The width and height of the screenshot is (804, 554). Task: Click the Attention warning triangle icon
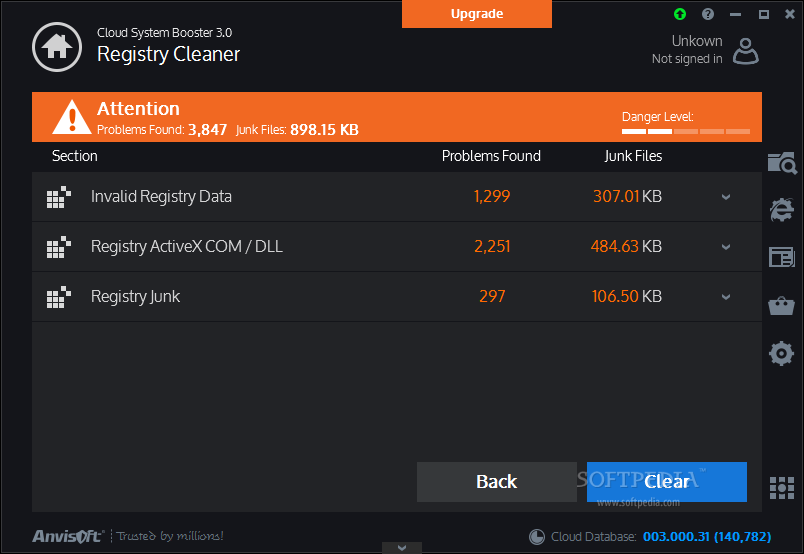(72, 117)
